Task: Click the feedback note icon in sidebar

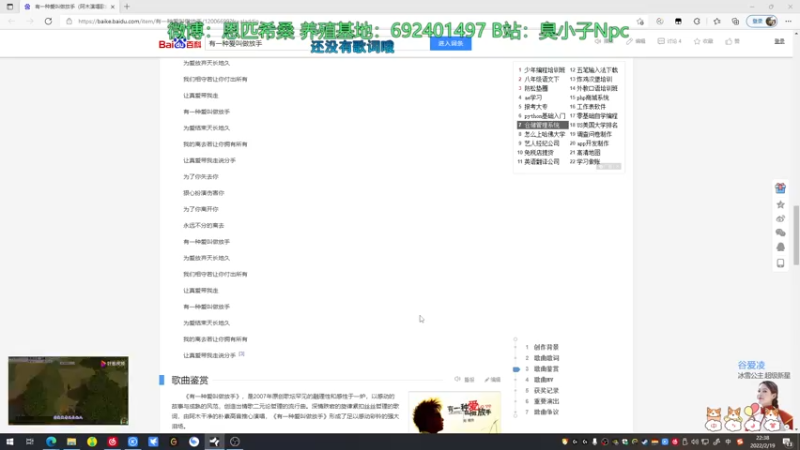Action: (780, 263)
